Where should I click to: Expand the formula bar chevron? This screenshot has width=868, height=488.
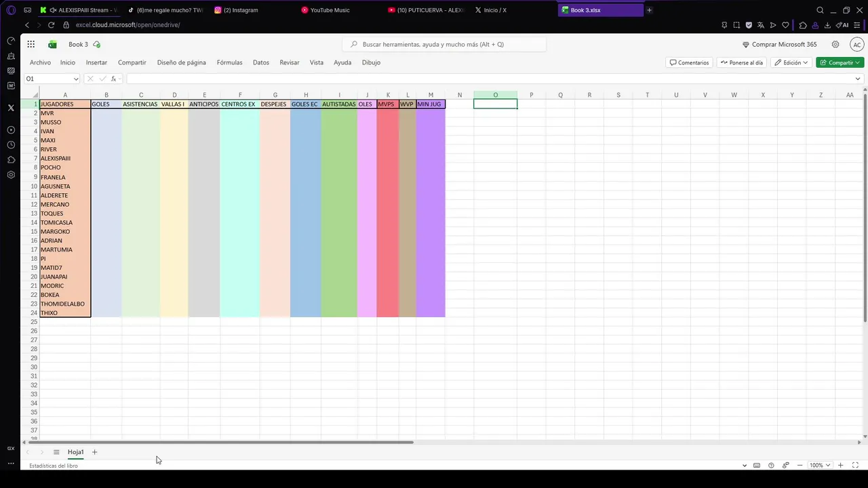[x=858, y=79]
